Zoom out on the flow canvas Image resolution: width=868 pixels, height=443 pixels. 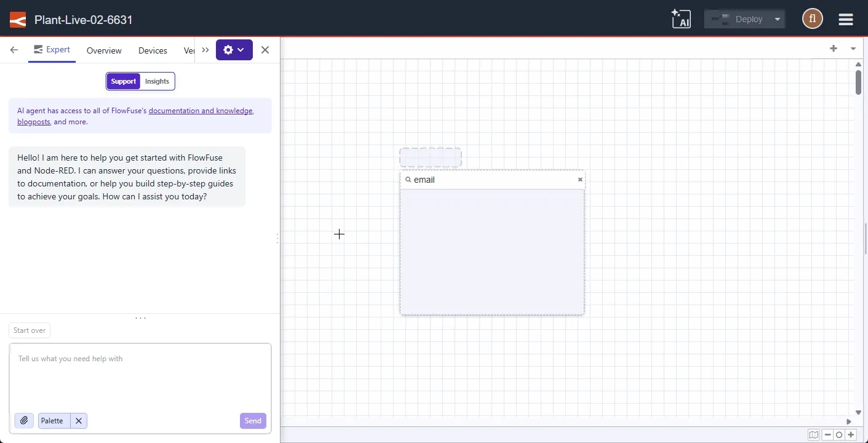(x=827, y=435)
